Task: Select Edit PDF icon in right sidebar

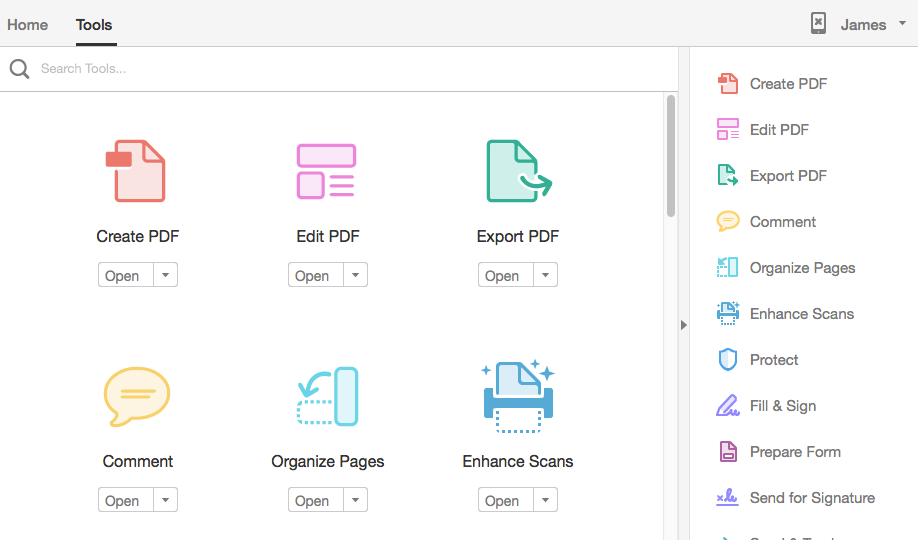Action: [728, 129]
